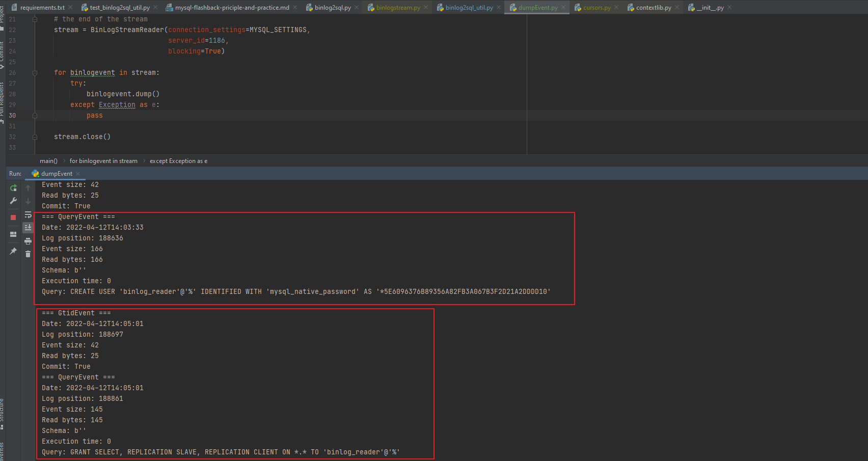Toggle the fold marker at line 32

coord(35,137)
